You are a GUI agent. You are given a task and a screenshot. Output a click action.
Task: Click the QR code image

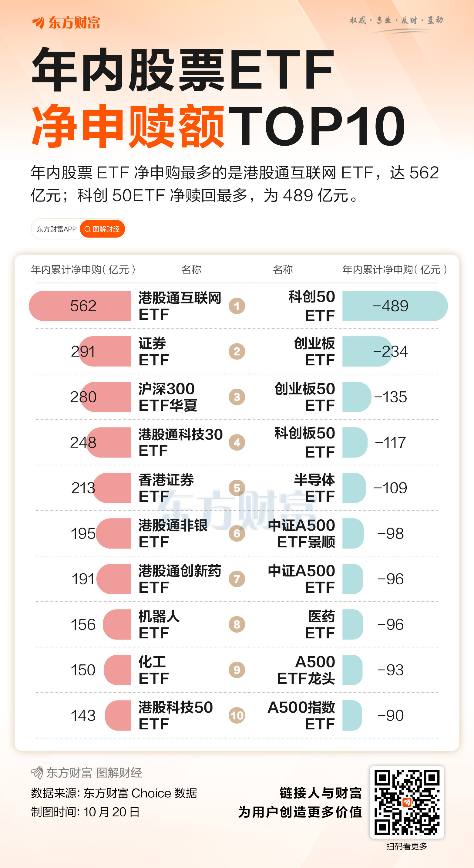point(407,802)
